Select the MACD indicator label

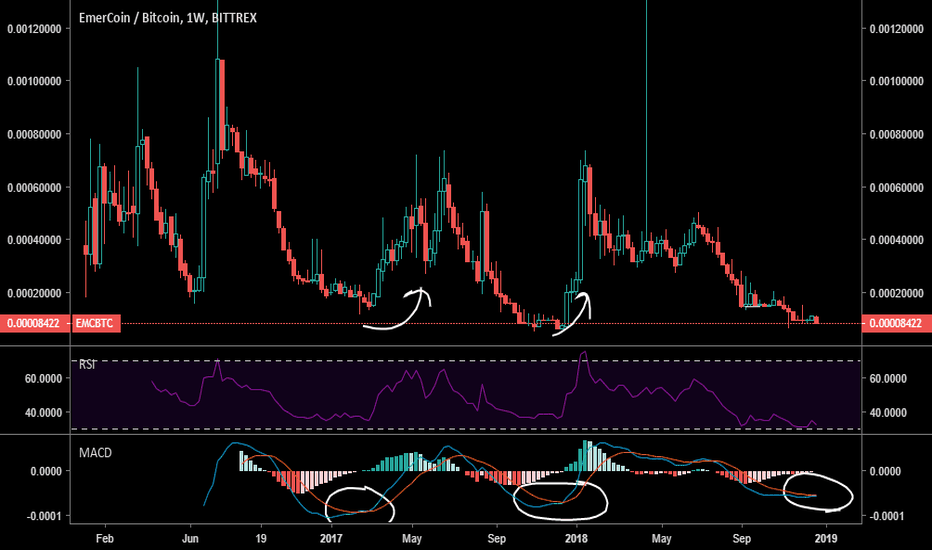95,453
